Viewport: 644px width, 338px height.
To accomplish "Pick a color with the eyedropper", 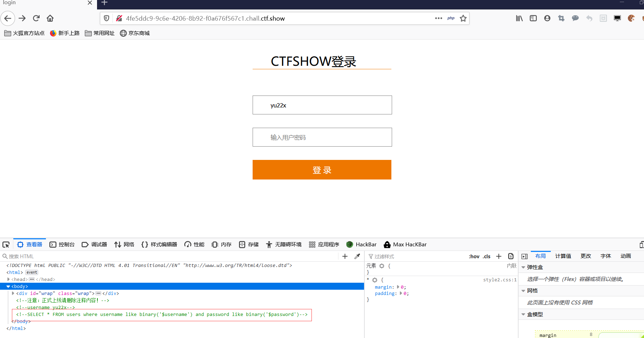I will (x=357, y=256).
